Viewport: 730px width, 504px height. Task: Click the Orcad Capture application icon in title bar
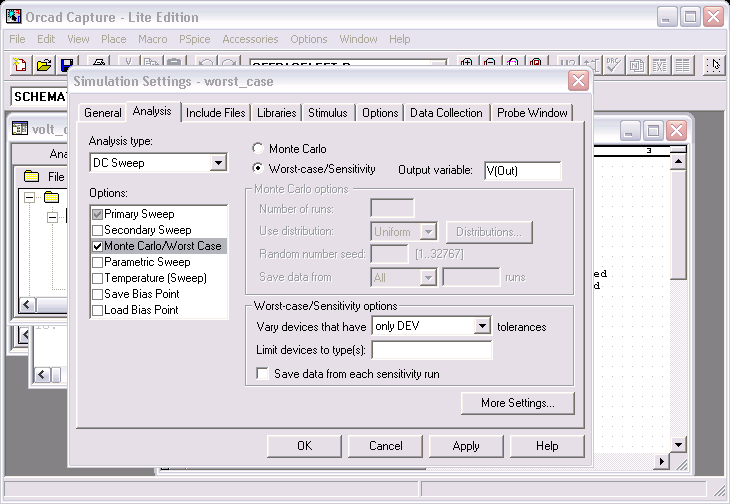coord(14,16)
